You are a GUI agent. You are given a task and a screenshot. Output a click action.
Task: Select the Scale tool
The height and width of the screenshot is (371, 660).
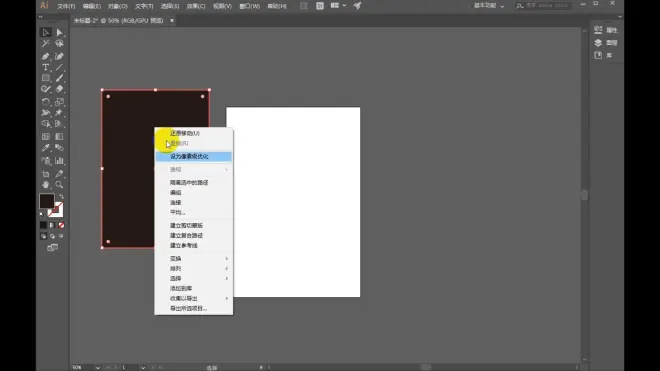[59, 101]
